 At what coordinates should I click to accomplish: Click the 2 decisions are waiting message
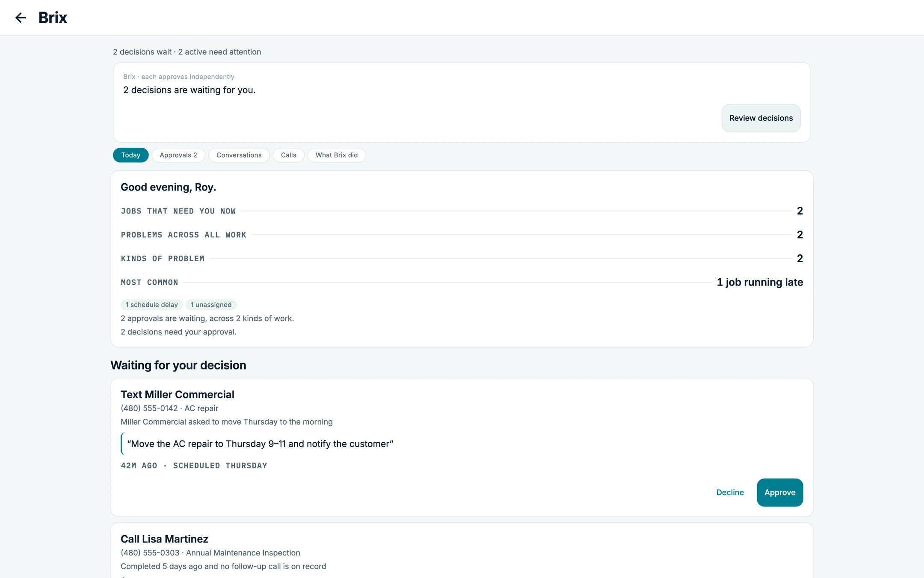coord(189,90)
